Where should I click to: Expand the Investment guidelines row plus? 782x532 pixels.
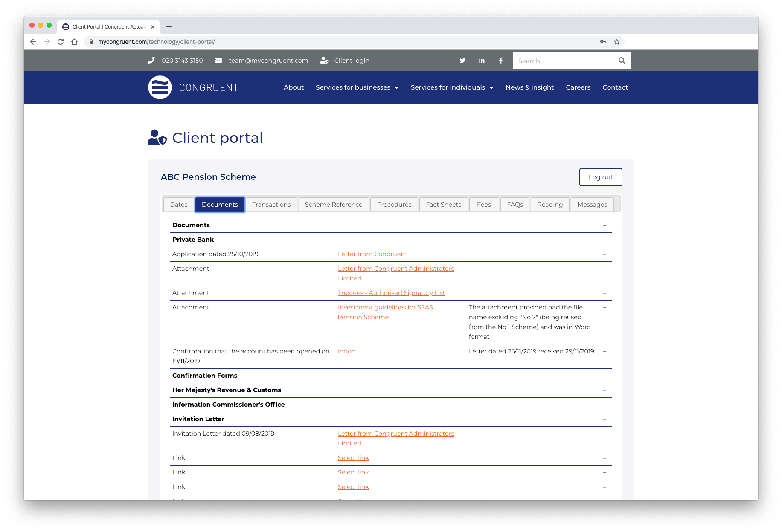pos(605,308)
